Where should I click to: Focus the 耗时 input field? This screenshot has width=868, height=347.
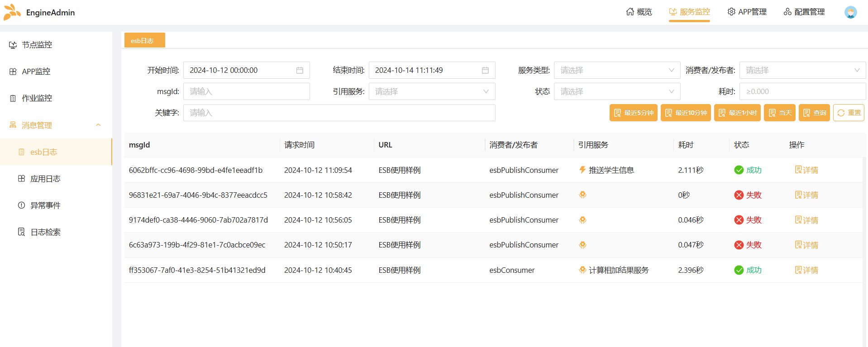point(802,91)
